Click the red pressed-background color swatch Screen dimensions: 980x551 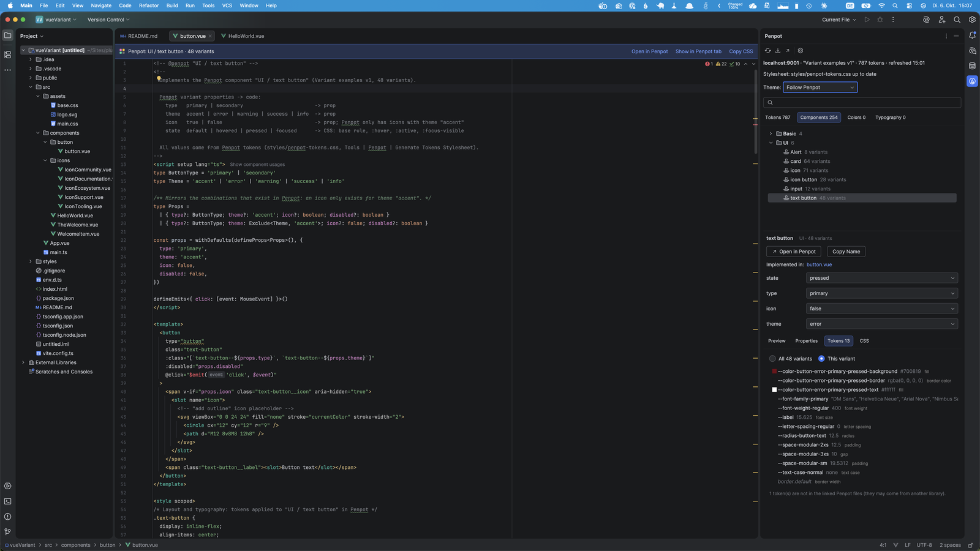(x=774, y=371)
